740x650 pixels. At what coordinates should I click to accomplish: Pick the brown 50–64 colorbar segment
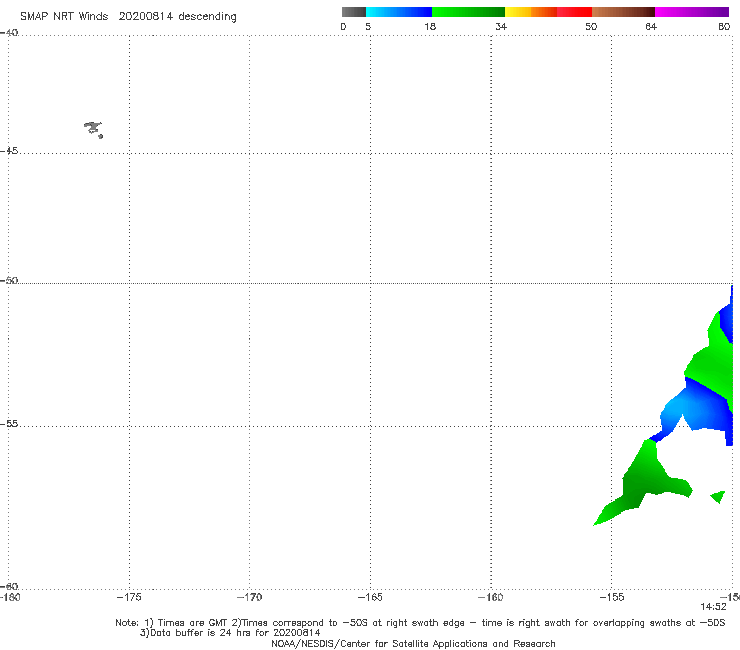[x=623, y=12]
